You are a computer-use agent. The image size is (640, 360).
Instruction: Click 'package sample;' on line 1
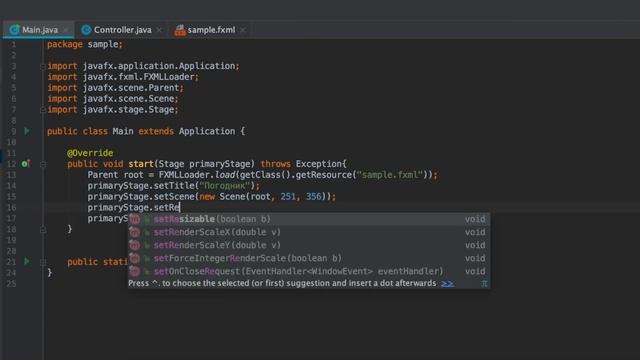pyautogui.click(x=84, y=44)
